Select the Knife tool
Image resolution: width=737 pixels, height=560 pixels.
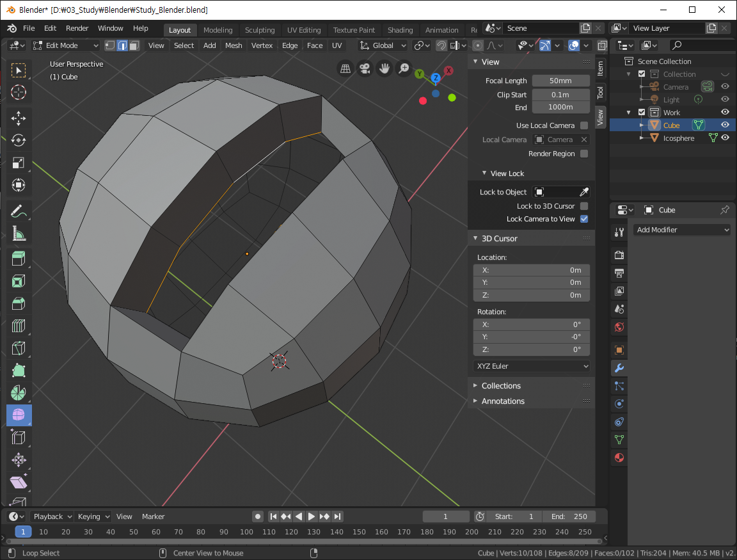click(x=19, y=348)
